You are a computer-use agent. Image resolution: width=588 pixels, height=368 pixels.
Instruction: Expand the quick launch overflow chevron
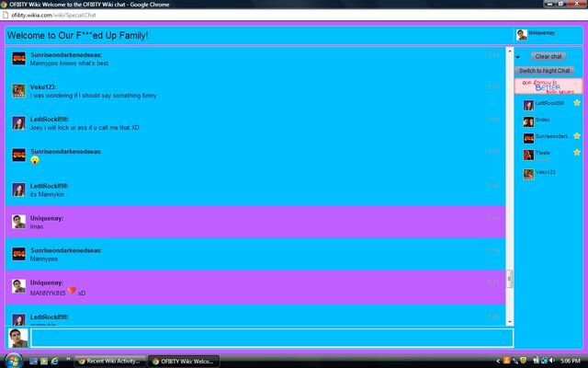pyautogui.click(x=68, y=359)
